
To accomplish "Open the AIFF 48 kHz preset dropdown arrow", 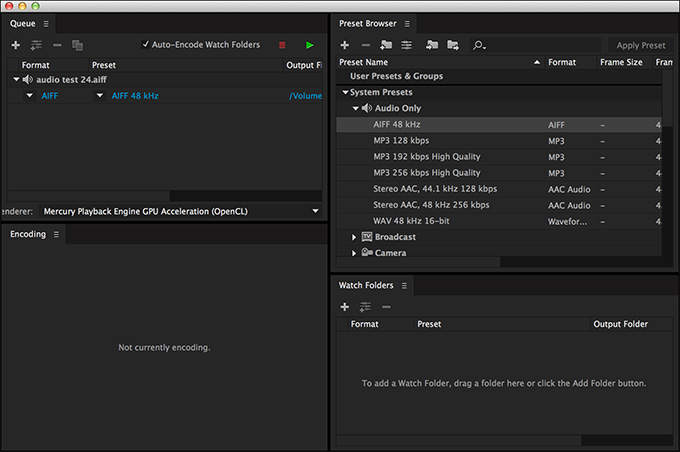I will coord(100,95).
